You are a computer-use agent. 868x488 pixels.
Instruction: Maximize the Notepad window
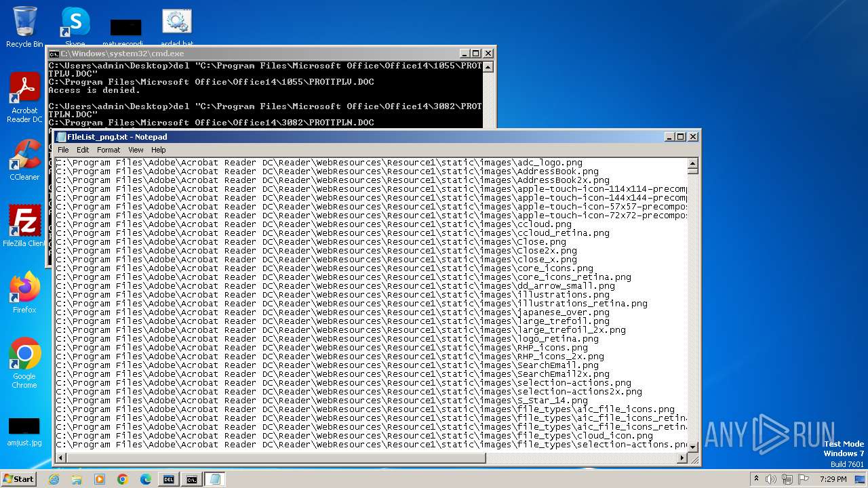[680, 137]
